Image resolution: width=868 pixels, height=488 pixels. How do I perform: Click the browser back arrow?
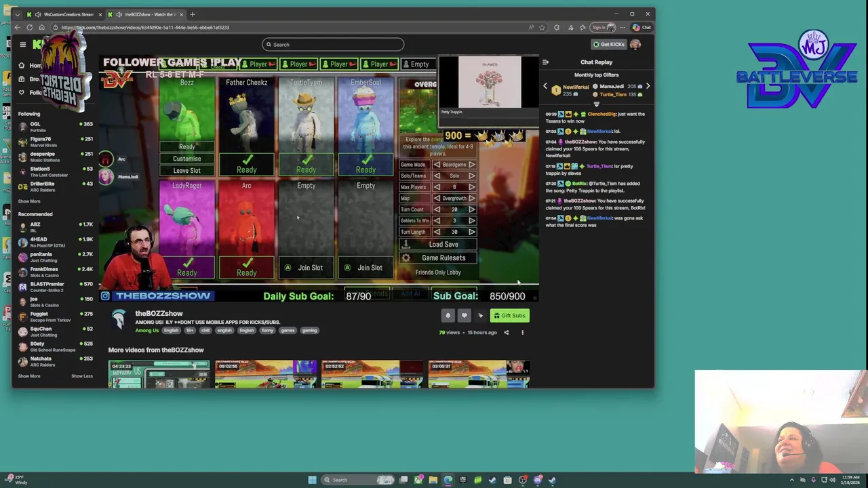tap(17, 28)
